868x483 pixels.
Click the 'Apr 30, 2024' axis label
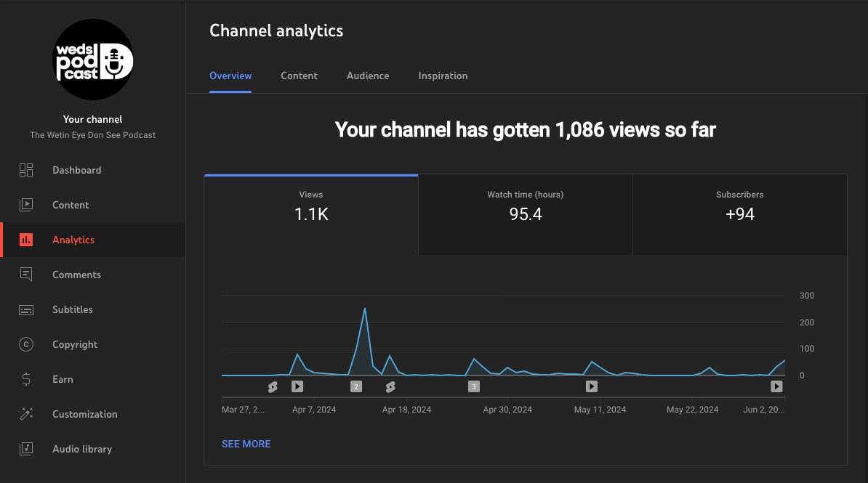coord(507,410)
